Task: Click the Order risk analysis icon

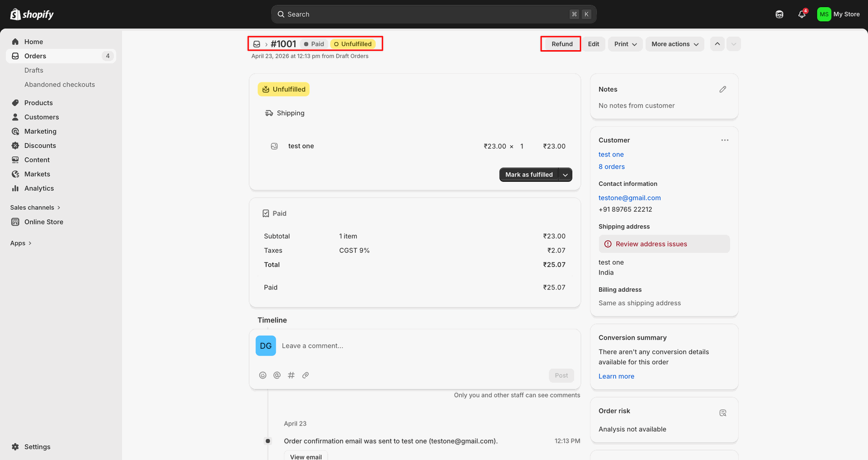Action: tap(723, 413)
